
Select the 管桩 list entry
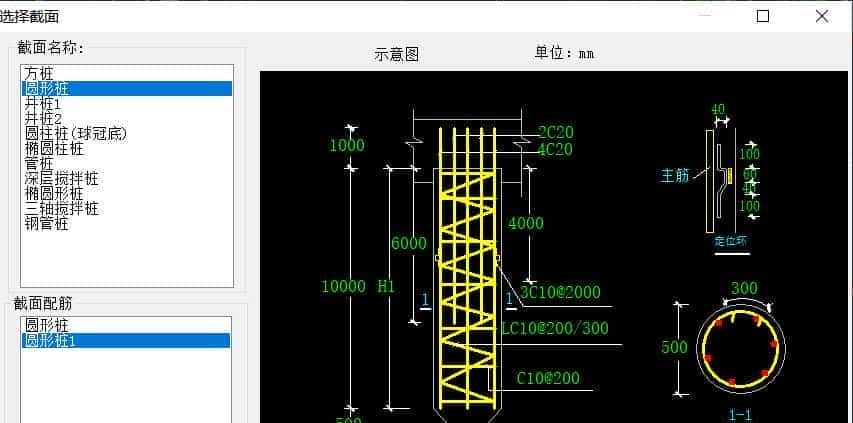pyautogui.click(x=40, y=163)
